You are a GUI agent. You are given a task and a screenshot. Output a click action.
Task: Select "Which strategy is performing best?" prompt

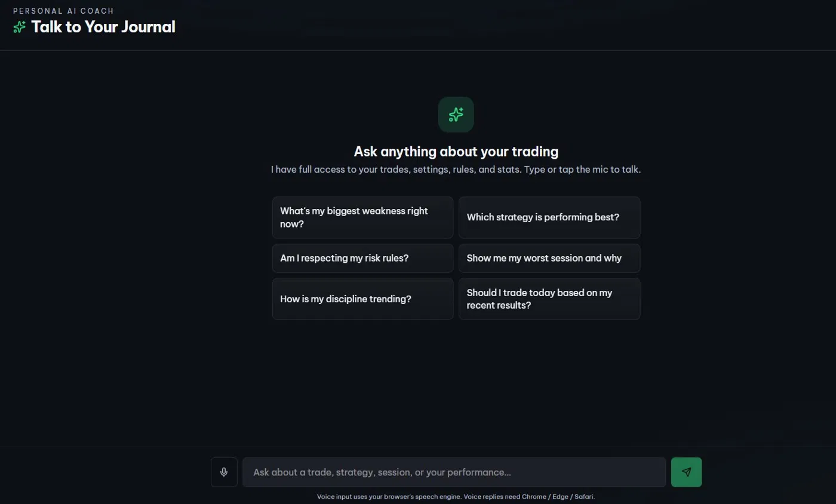click(x=549, y=217)
